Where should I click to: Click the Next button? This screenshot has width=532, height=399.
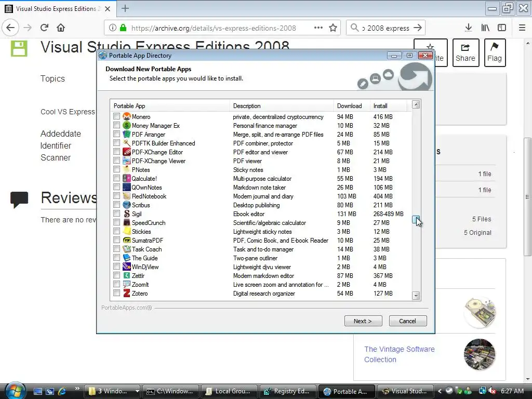363,321
